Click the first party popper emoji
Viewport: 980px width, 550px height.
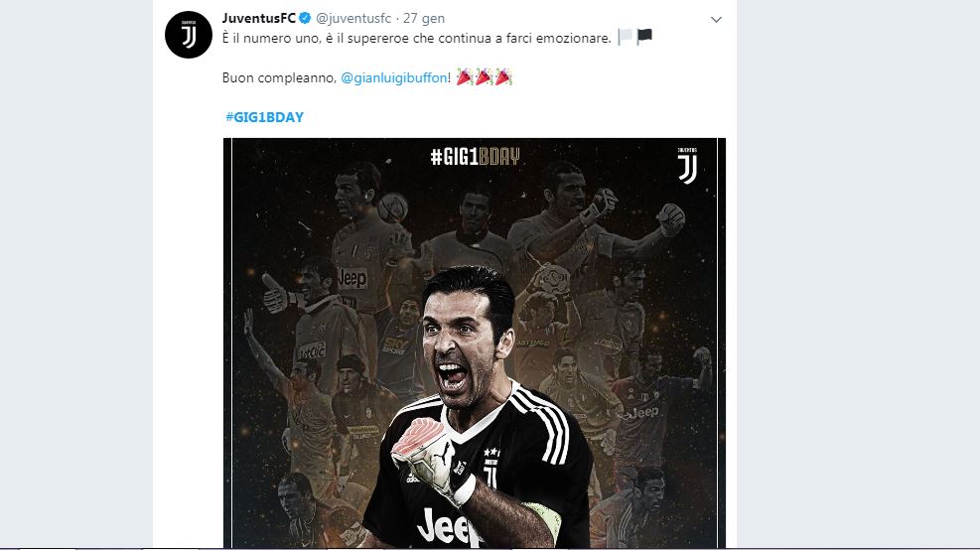465,77
